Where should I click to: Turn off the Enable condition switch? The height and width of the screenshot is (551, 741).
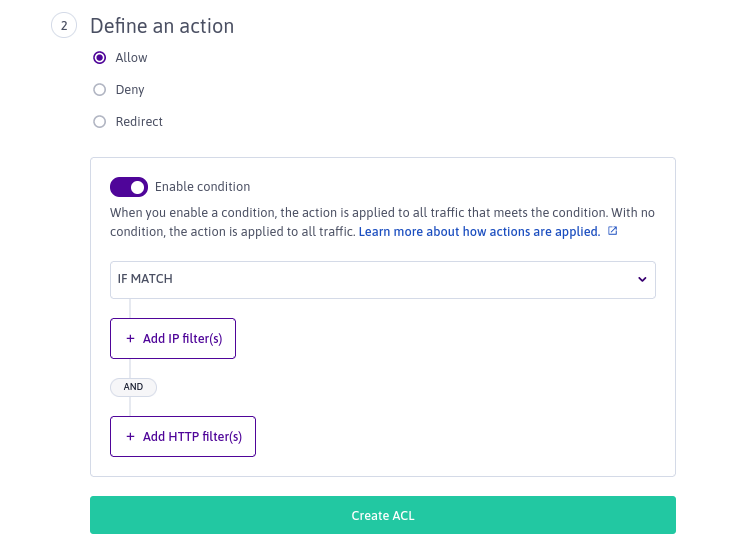click(x=129, y=187)
